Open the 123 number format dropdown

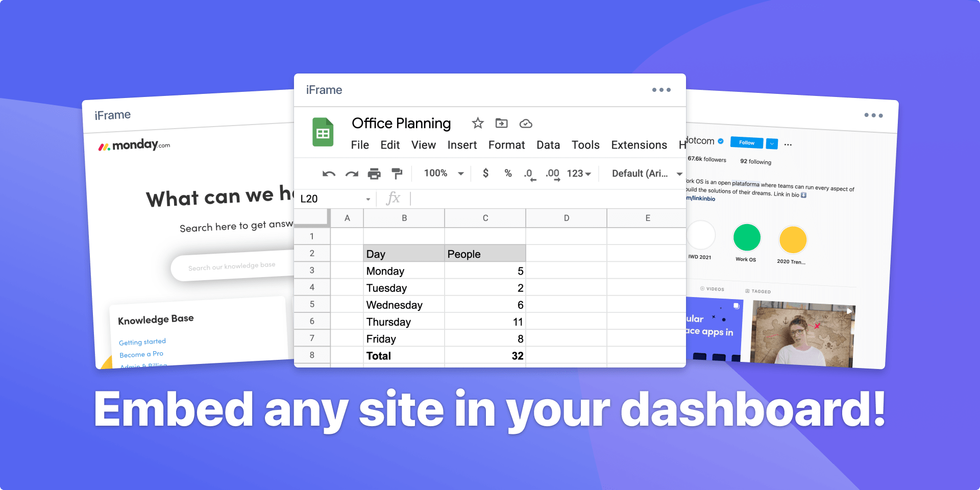579,174
